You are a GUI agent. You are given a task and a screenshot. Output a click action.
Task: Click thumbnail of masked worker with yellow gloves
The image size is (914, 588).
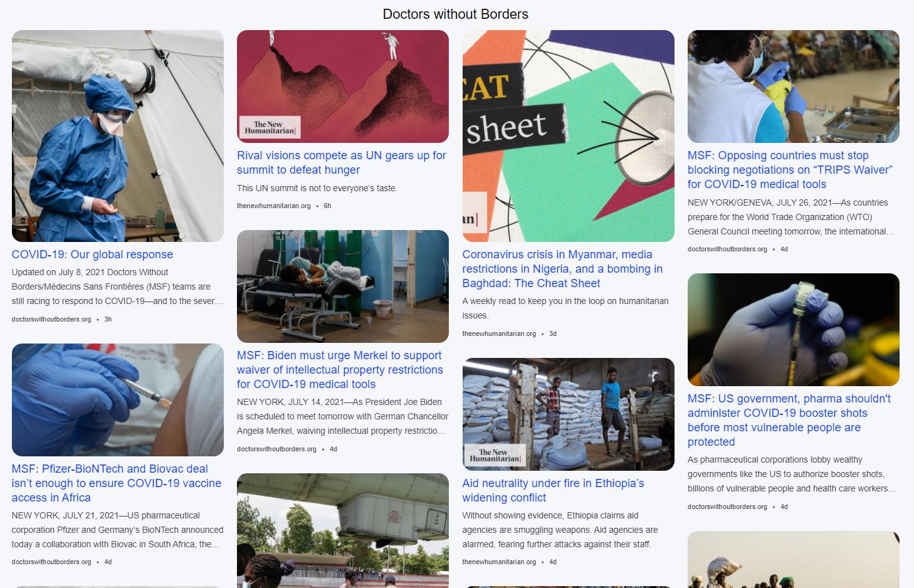click(794, 87)
